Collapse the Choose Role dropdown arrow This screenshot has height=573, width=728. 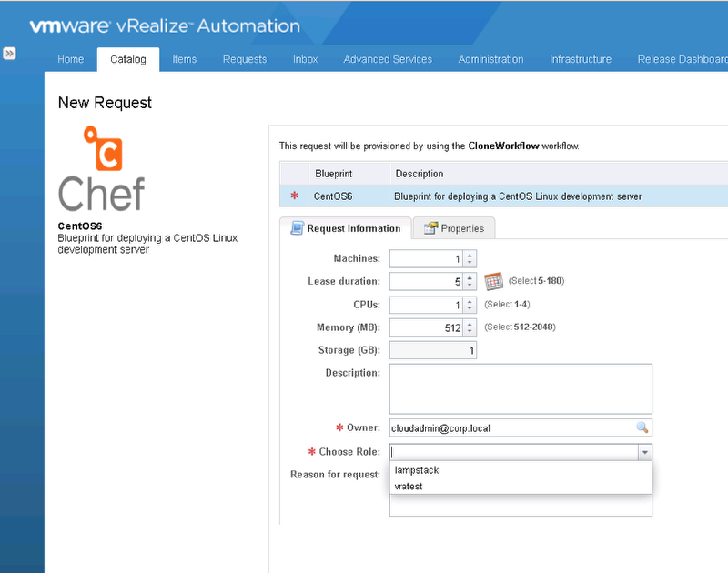click(644, 452)
